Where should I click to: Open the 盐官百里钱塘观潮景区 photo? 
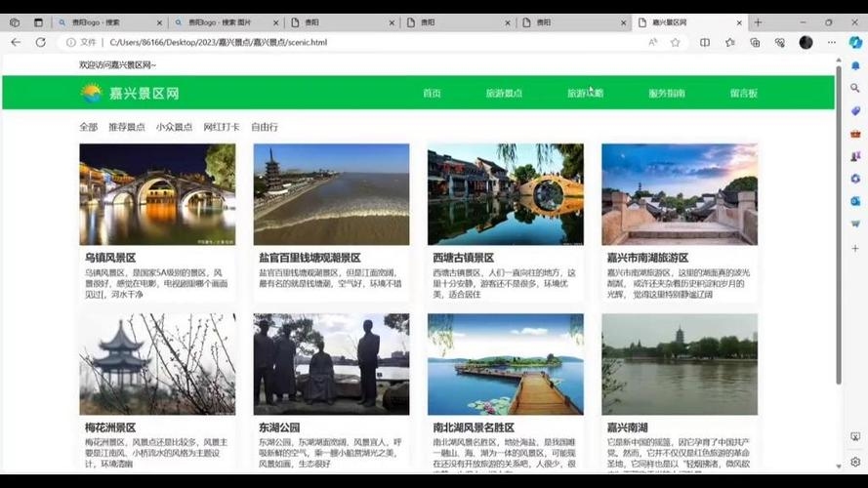point(332,194)
